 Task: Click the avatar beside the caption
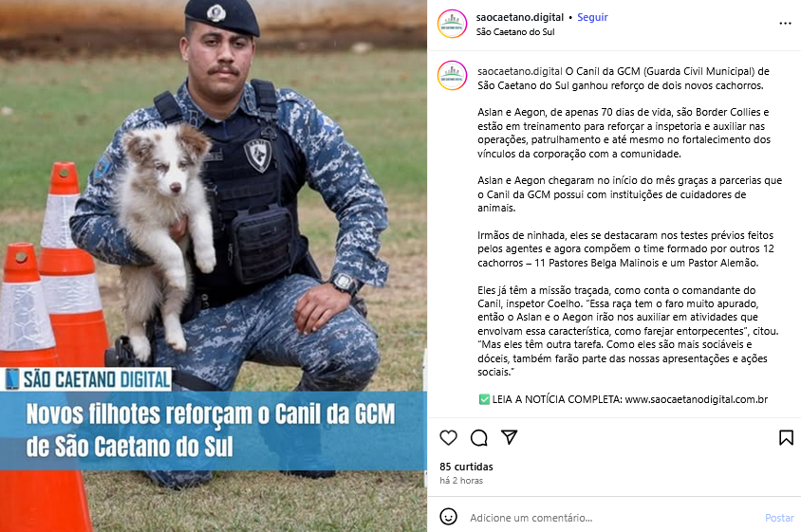pyautogui.click(x=452, y=76)
